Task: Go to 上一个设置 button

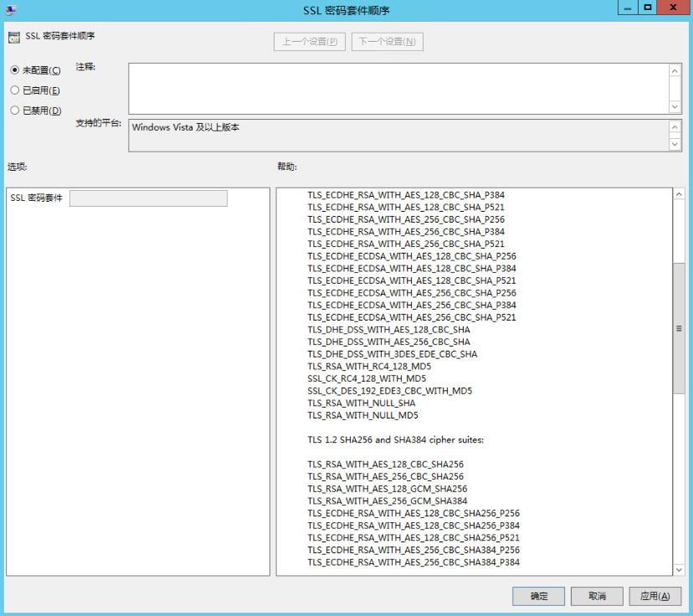Action: [309, 42]
